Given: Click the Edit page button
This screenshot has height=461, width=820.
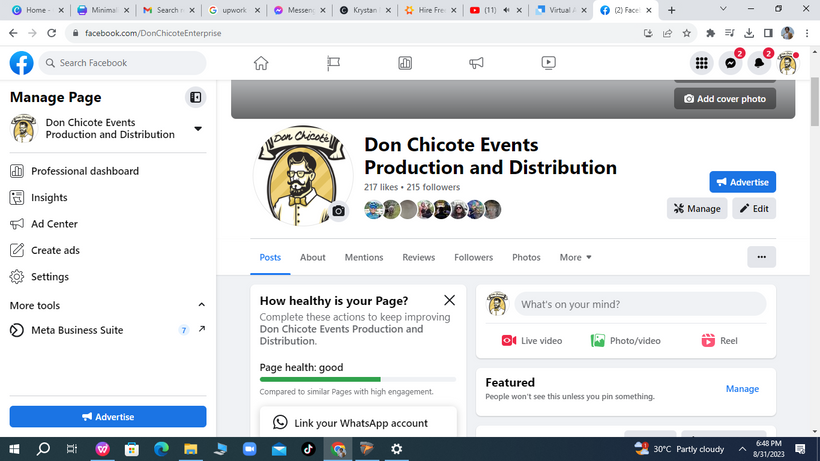Looking at the screenshot, I should (754, 209).
